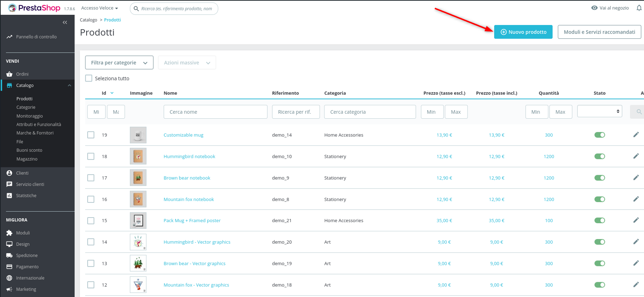Click Hummingbird notebook thumbnail image

pos(138,156)
